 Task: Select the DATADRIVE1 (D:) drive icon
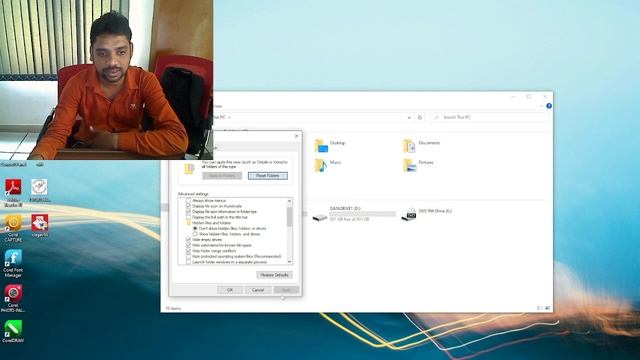(x=320, y=217)
